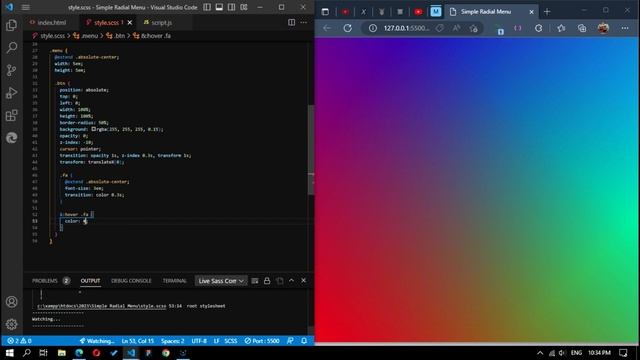Open the Run and Debug view

(x=11, y=93)
